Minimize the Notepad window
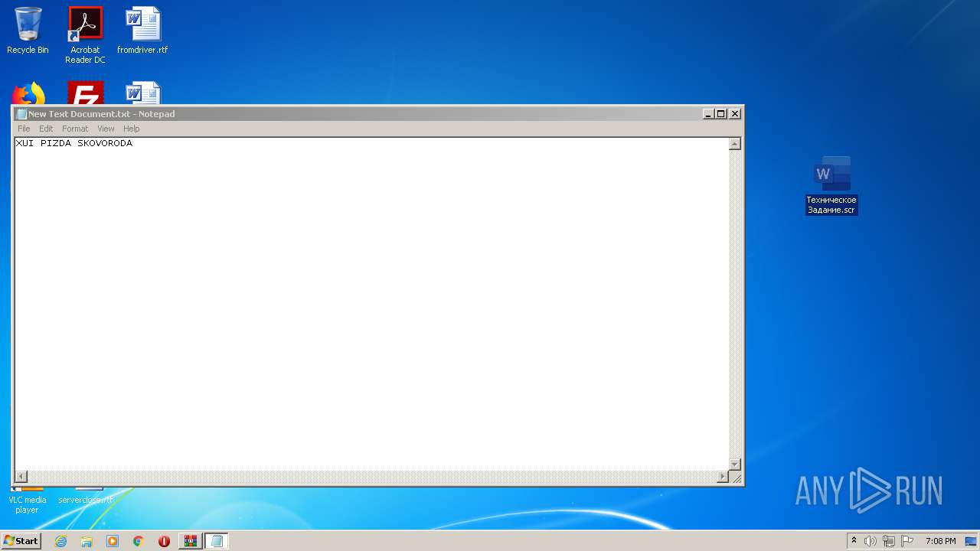Image resolution: width=980 pixels, height=551 pixels. (x=708, y=114)
